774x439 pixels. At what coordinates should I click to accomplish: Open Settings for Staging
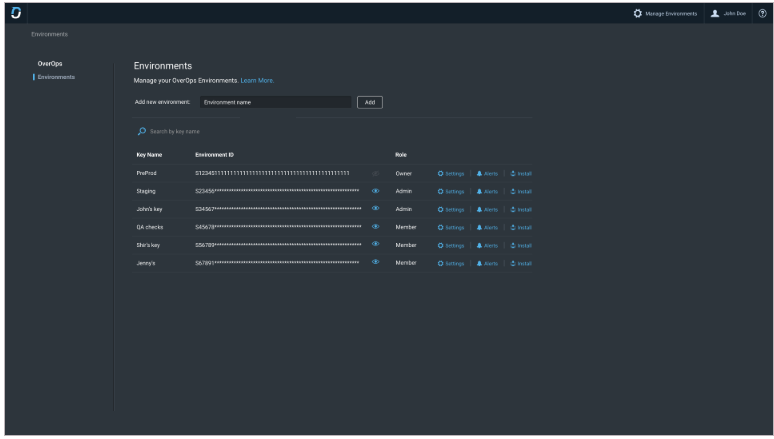coord(451,192)
